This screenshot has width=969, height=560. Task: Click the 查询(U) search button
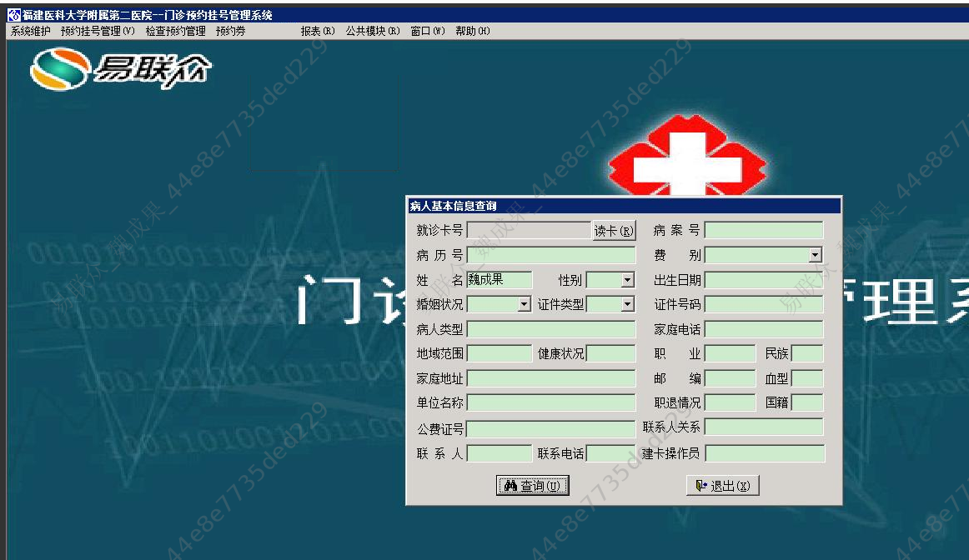click(x=533, y=486)
